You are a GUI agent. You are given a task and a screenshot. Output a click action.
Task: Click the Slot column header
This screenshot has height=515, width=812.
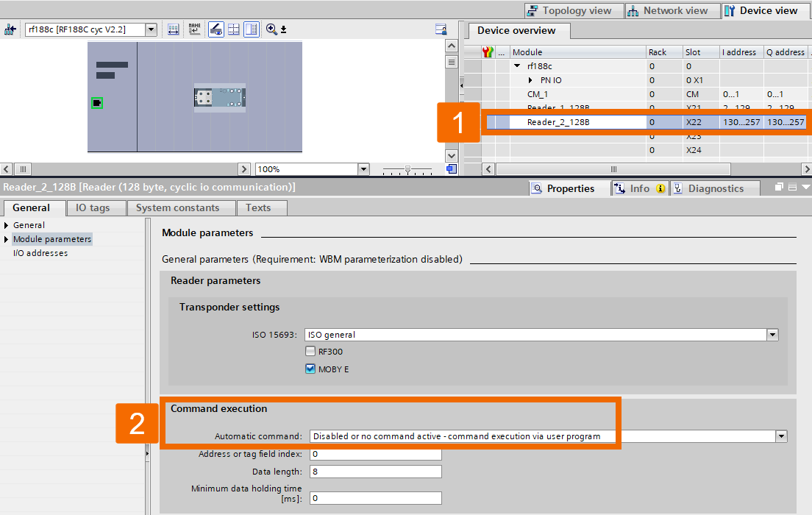point(701,51)
